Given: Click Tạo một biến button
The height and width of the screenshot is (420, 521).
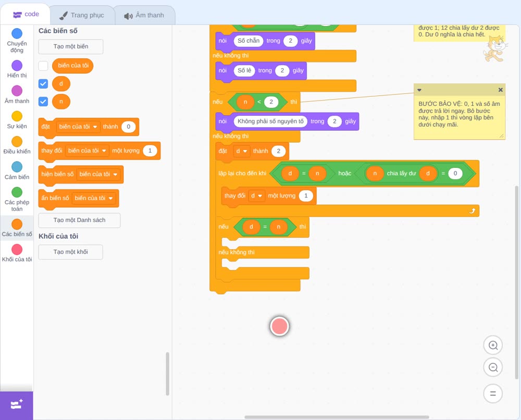Looking at the screenshot, I should (x=71, y=46).
